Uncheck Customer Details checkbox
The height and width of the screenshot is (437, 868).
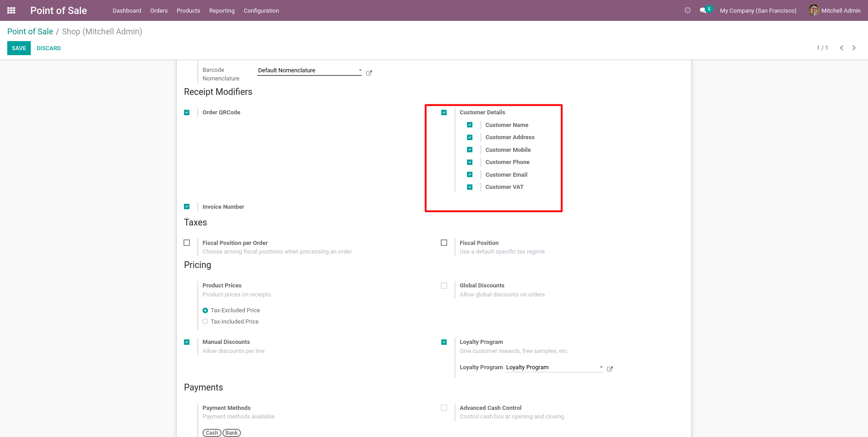coord(444,113)
